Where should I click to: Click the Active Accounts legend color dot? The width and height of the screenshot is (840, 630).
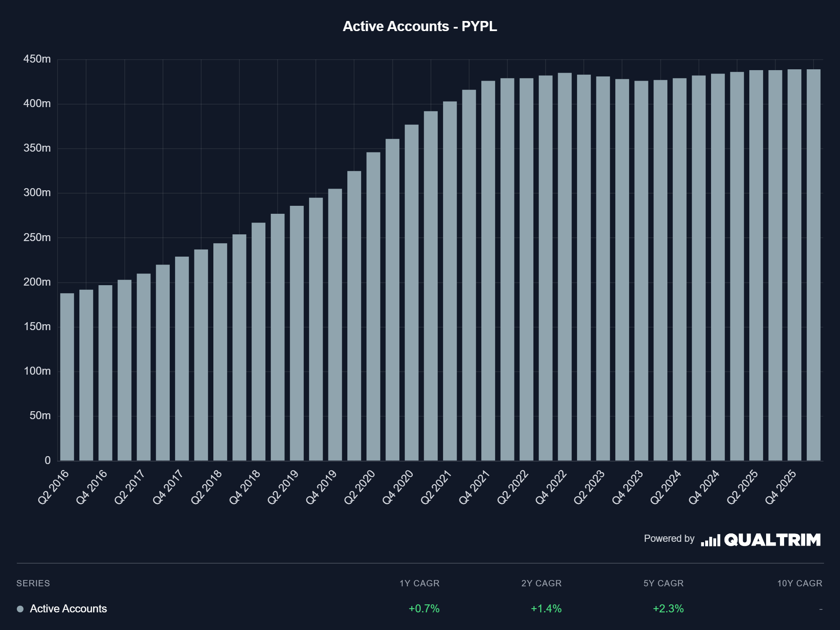pos(20,609)
